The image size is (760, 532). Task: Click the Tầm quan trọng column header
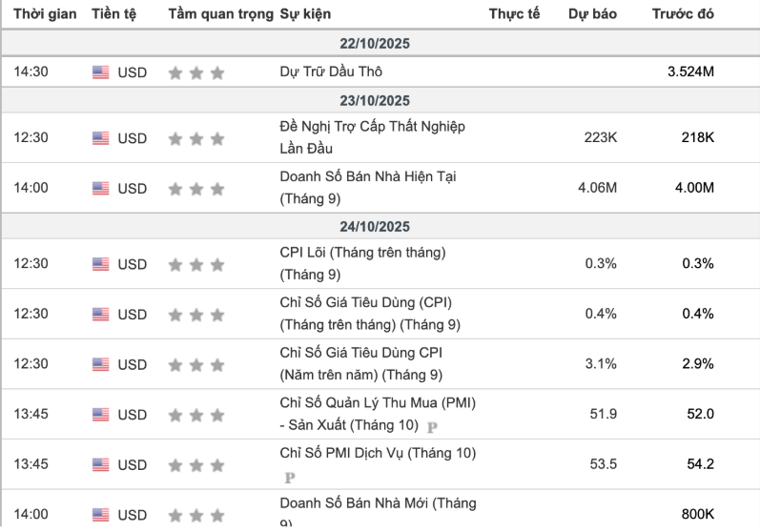coord(220,14)
